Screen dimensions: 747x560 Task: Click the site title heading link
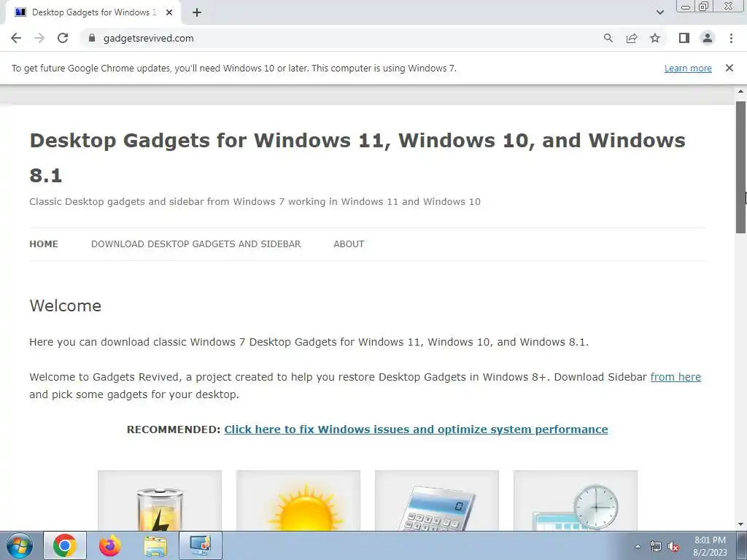(x=357, y=157)
